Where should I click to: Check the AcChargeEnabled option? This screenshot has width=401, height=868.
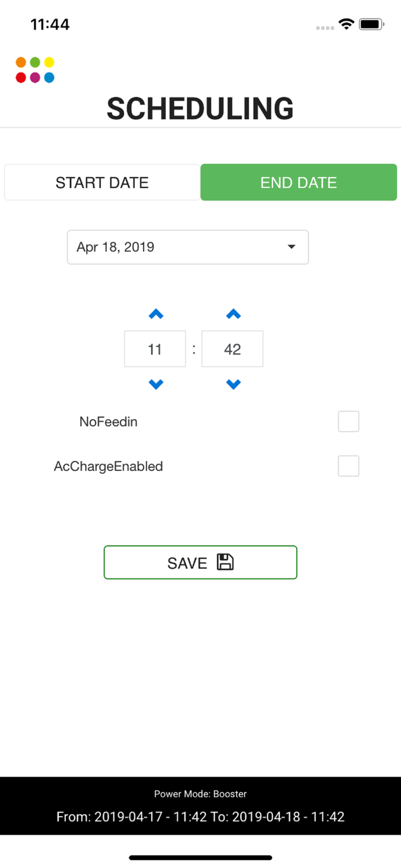[349, 466]
